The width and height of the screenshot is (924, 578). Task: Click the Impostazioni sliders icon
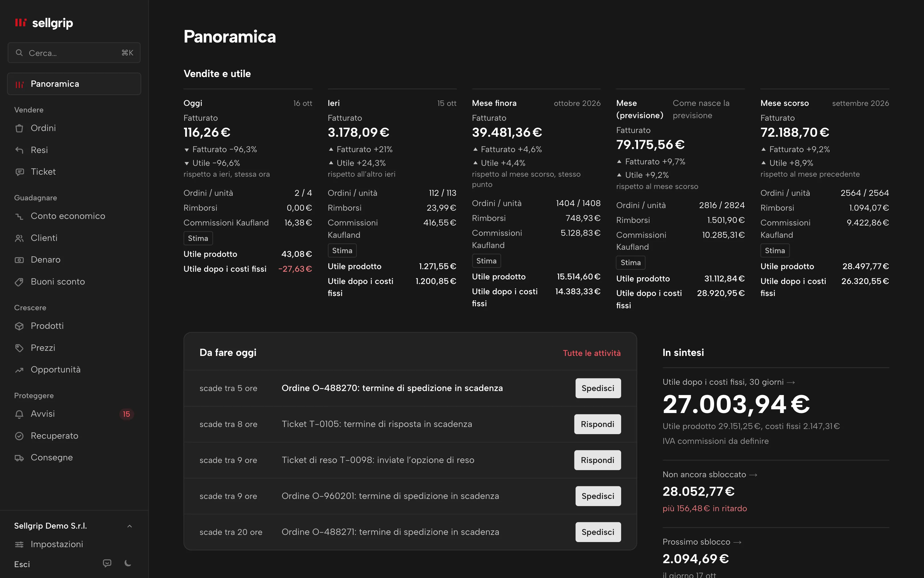tap(19, 544)
